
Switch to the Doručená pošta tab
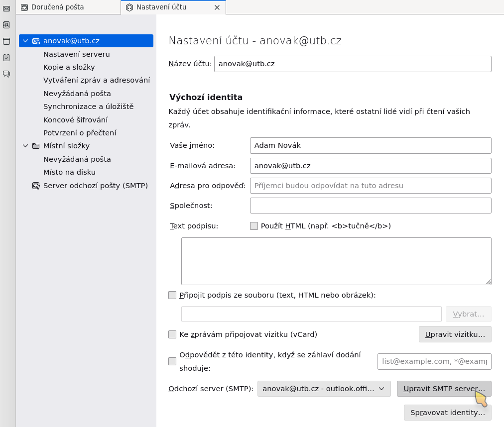pyautogui.click(x=57, y=7)
